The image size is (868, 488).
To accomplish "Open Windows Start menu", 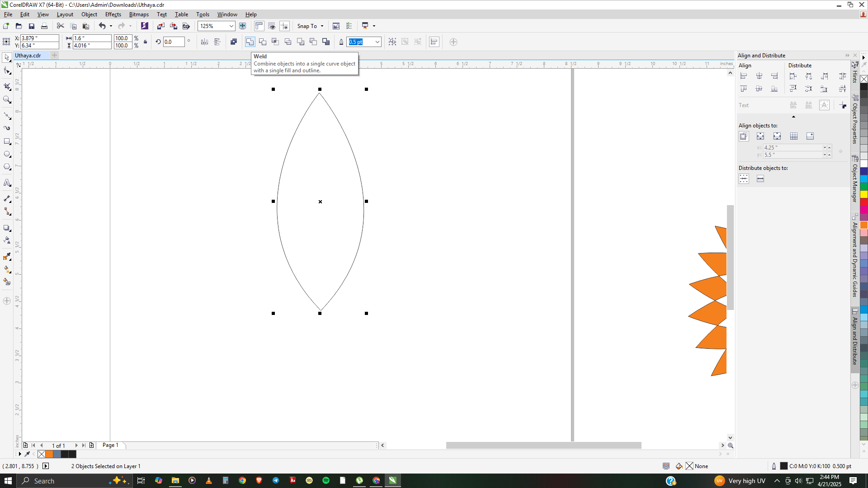I will pyautogui.click(x=8, y=481).
